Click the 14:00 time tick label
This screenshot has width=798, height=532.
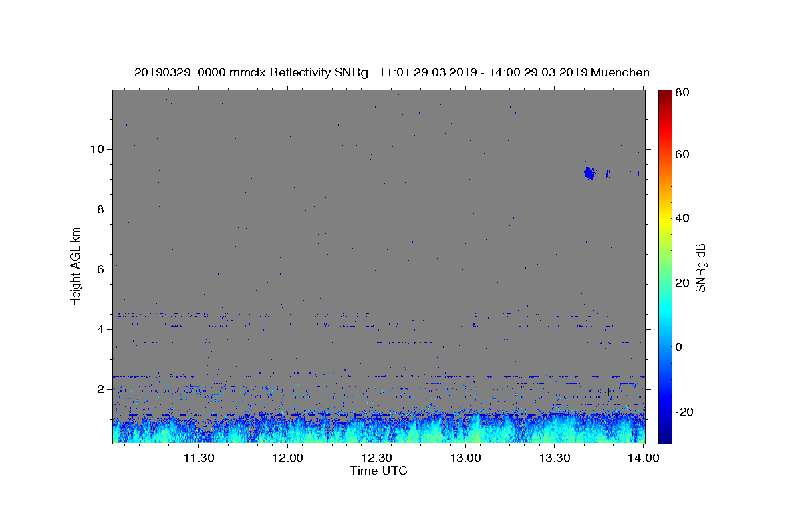(644, 458)
